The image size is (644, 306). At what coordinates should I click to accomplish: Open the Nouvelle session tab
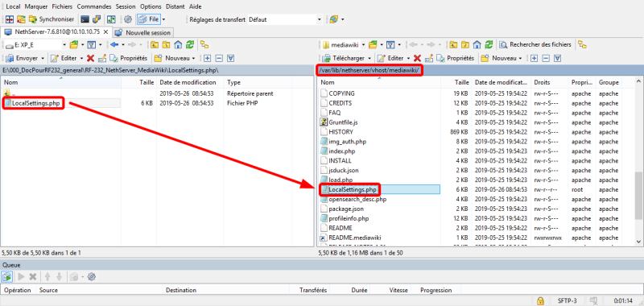(x=143, y=32)
